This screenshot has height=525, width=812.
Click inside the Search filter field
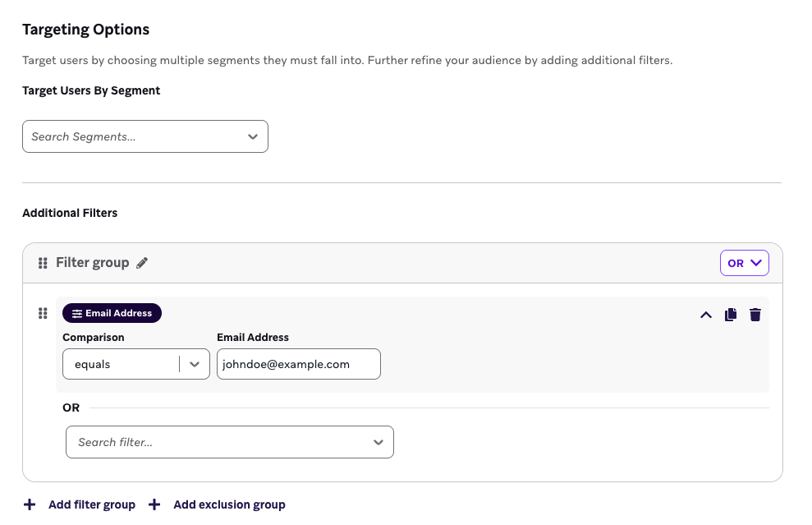point(213,442)
